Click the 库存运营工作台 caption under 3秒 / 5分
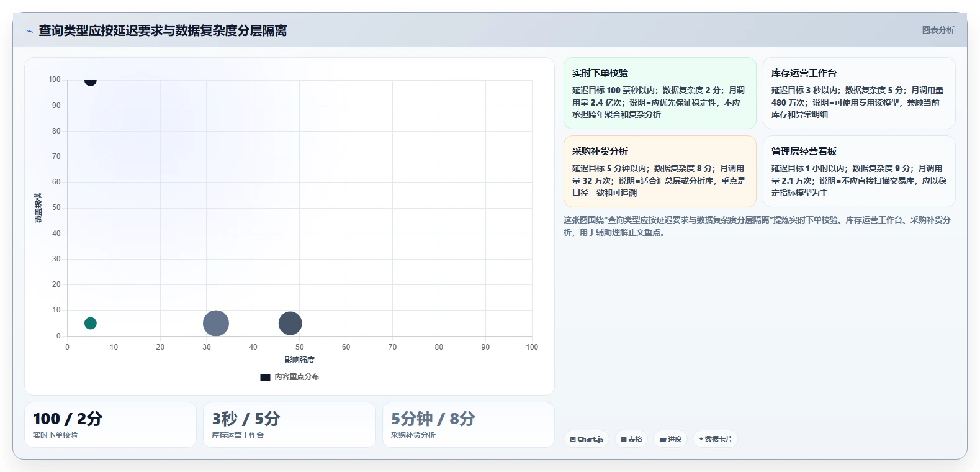 (x=238, y=435)
